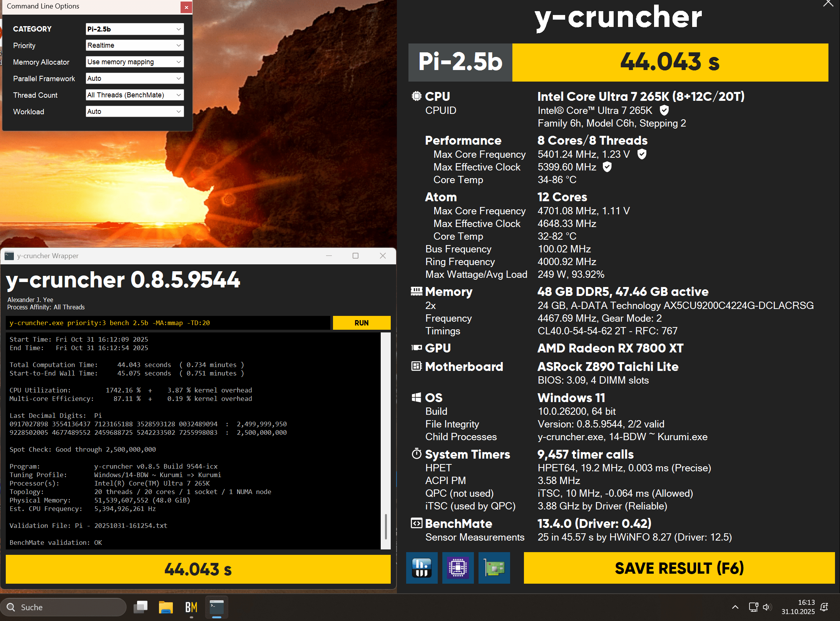840x621 pixels.
Task: Open the Memory Allocator dropdown
Action: pyautogui.click(x=134, y=62)
